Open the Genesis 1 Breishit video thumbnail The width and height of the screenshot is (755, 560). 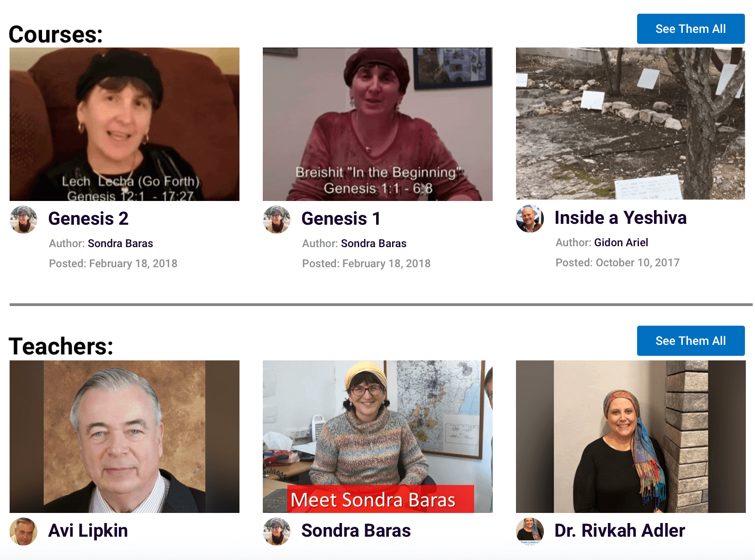pos(377,124)
